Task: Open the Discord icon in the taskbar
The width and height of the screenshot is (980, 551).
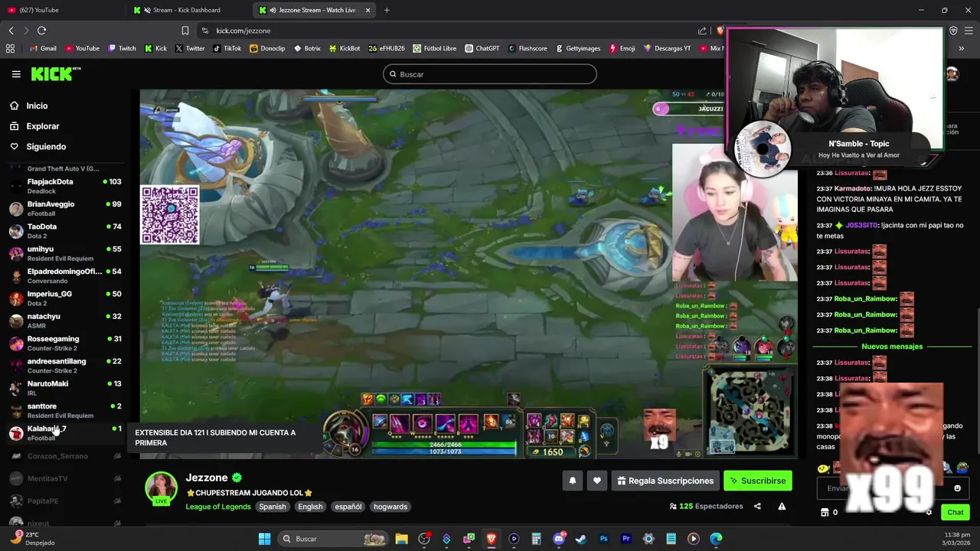Action: [x=559, y=539]
